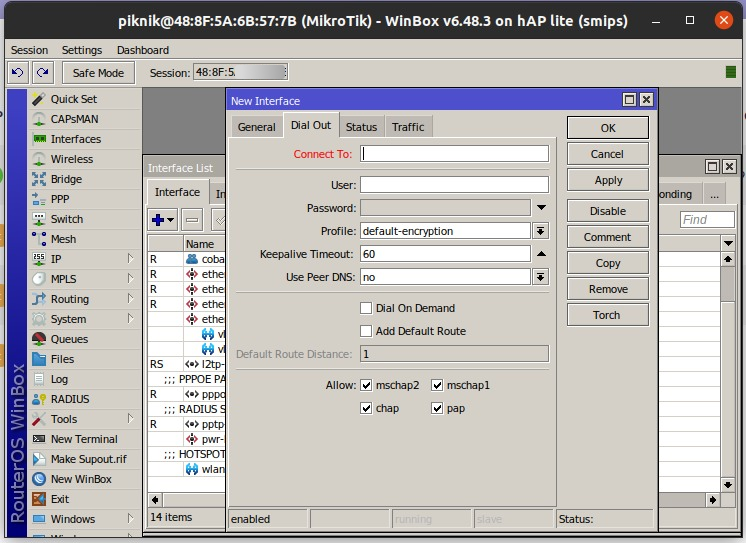Click the Undo arrow toolbar icon
Viewport: 746px width, 543px height.
coord(18,73)
